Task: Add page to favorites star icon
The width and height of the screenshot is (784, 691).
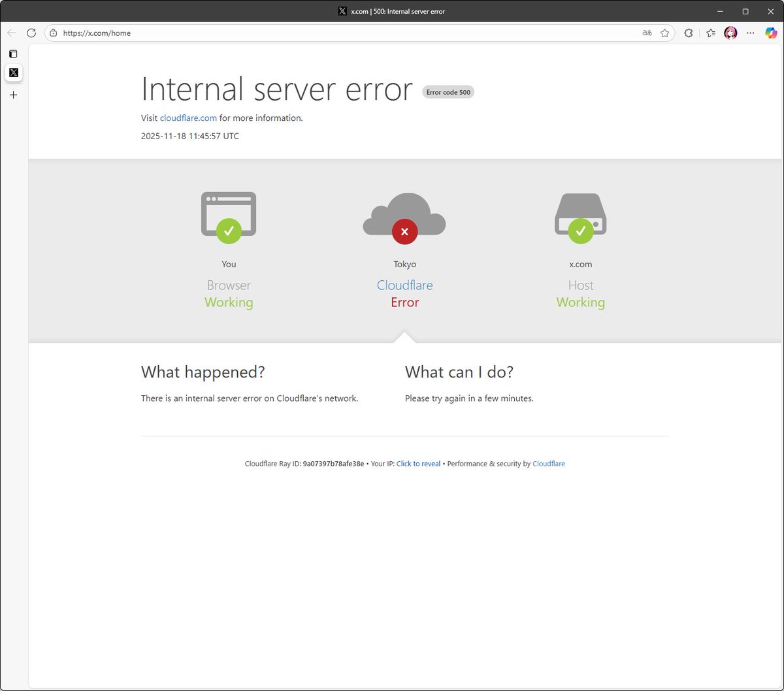Action: (664, 33)
